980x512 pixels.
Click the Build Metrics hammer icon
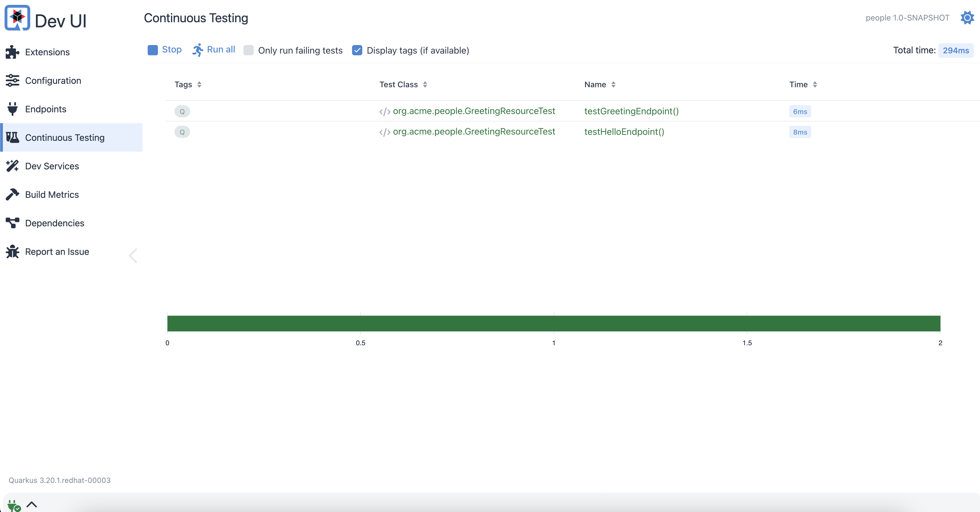12,194
